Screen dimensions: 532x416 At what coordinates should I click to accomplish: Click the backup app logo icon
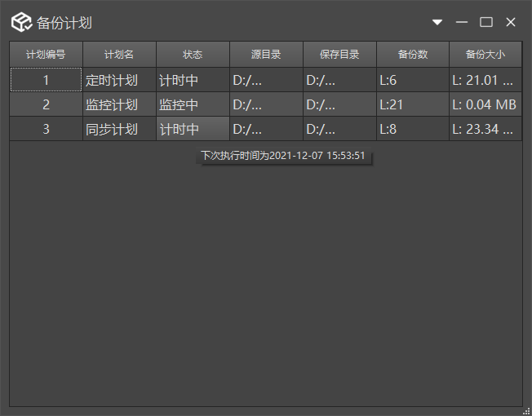[x=21, y=22]
